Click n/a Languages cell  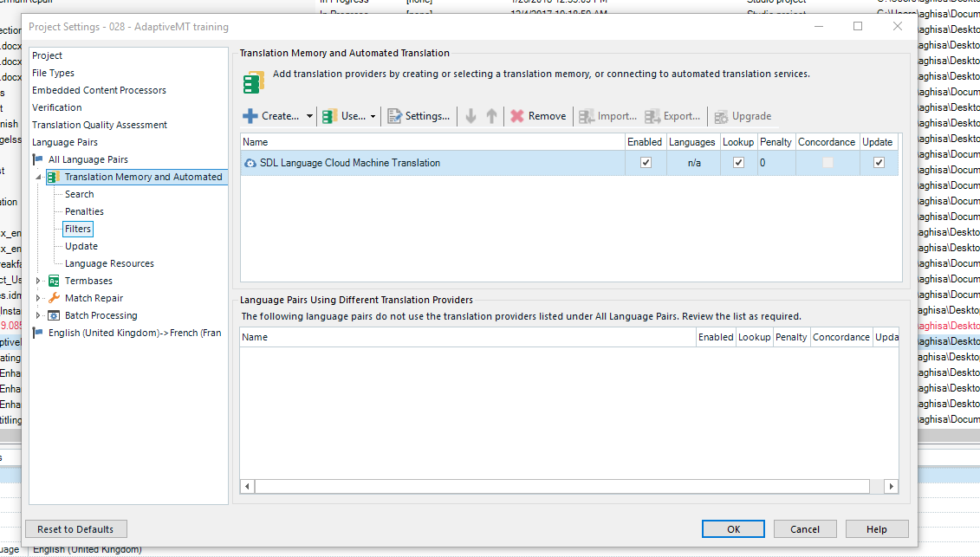(694, 163)
